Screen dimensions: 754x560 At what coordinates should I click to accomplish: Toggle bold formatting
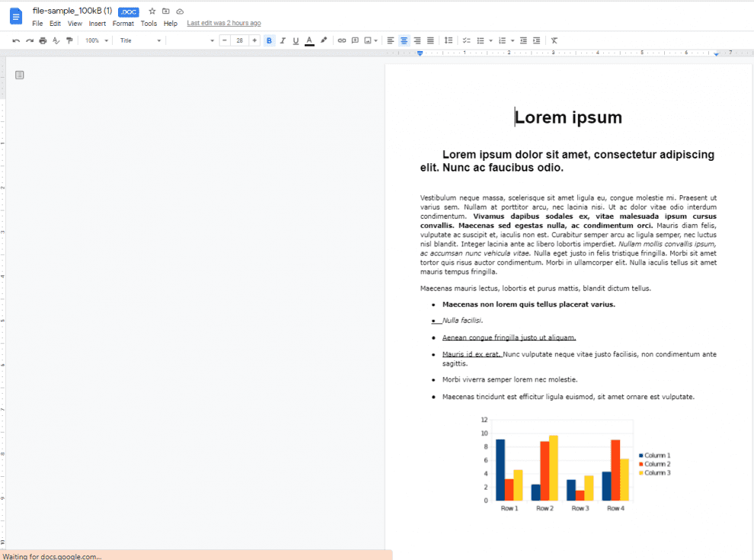pos(269,40)
